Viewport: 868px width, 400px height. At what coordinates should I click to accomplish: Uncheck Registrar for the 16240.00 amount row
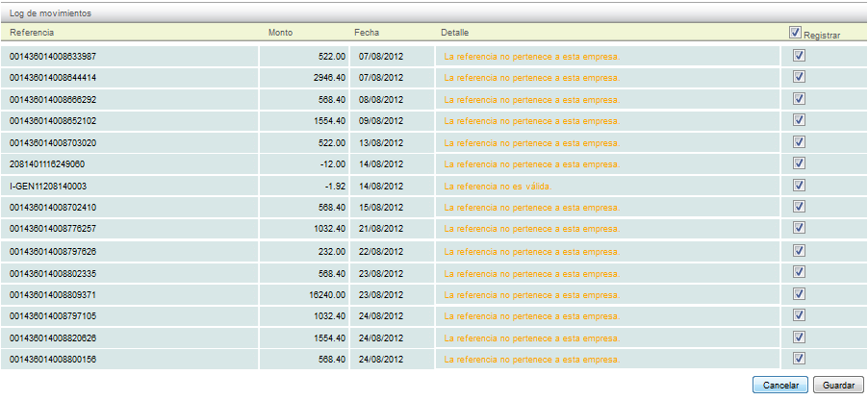pos(799,293)
